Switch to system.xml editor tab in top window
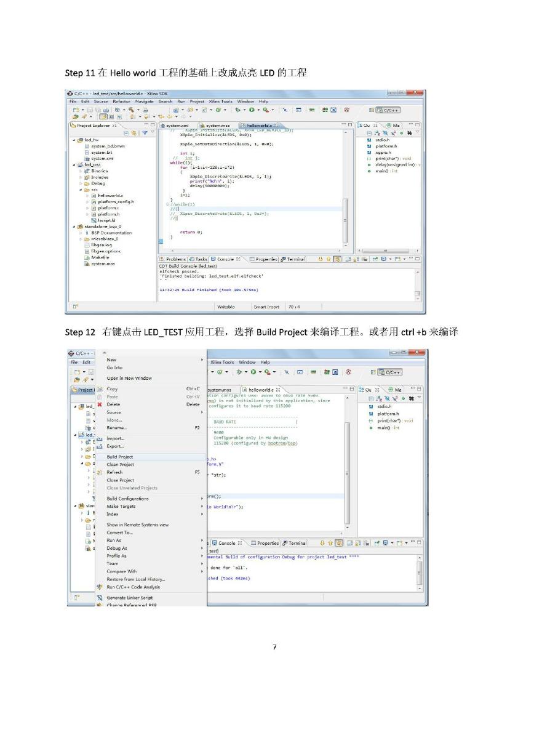 tap(175, 125)
